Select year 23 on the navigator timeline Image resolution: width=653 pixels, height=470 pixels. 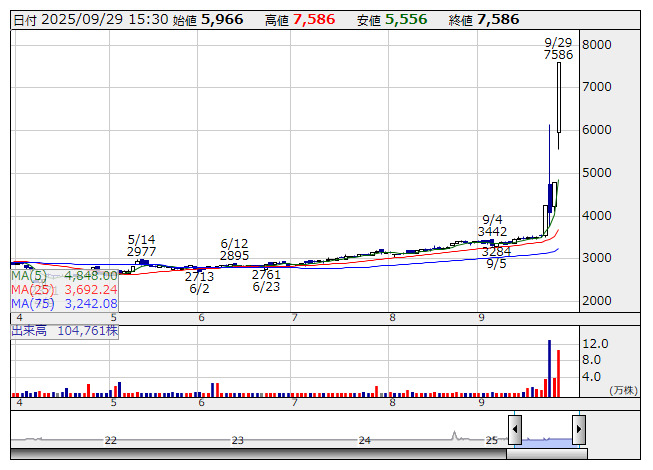click(238, 440)
